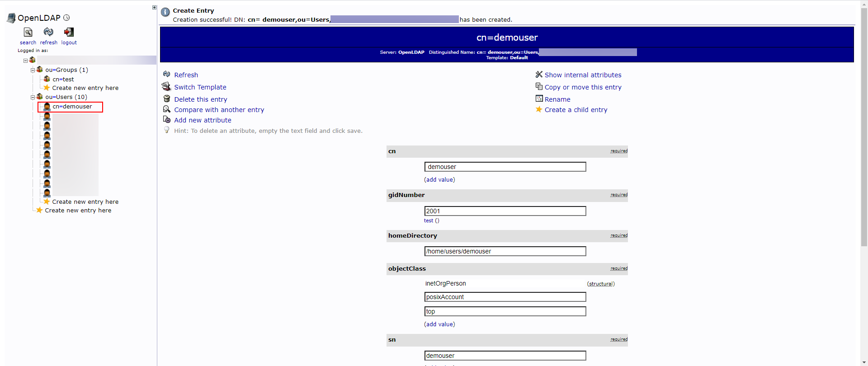
Task: Click add value under objectClass
Action: click(x=439, y=324)
